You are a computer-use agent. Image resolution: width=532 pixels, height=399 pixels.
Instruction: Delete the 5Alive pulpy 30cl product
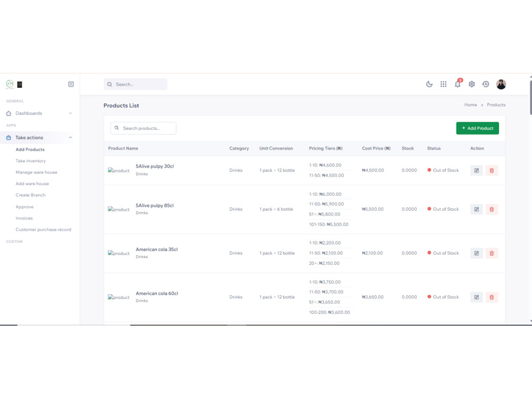pyautogui.click(x=492, y=170)
